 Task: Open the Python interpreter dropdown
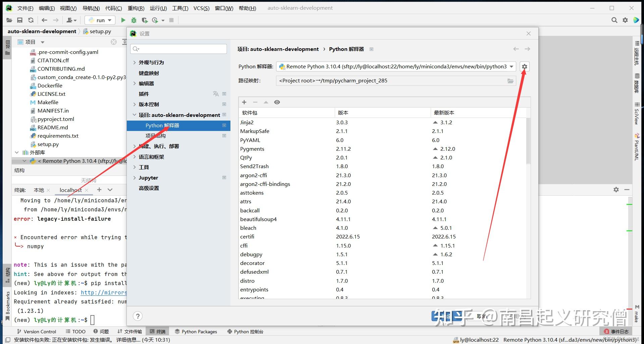(512, 67)
